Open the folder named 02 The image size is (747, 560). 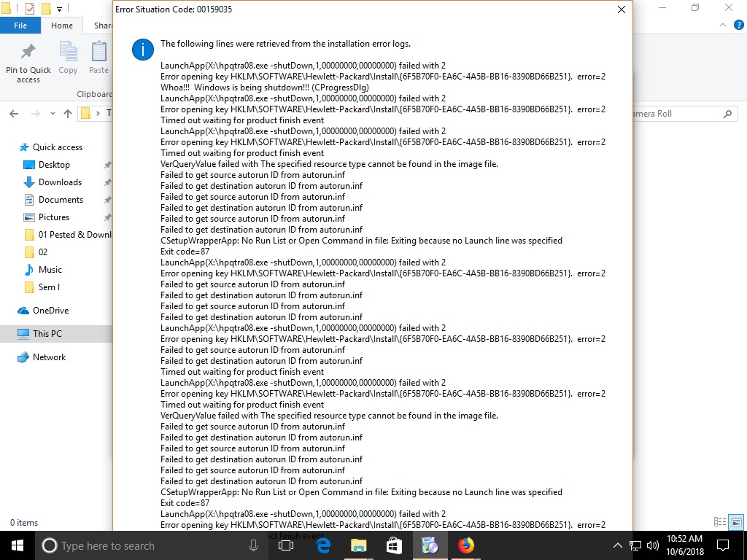(x=42, y=252)
